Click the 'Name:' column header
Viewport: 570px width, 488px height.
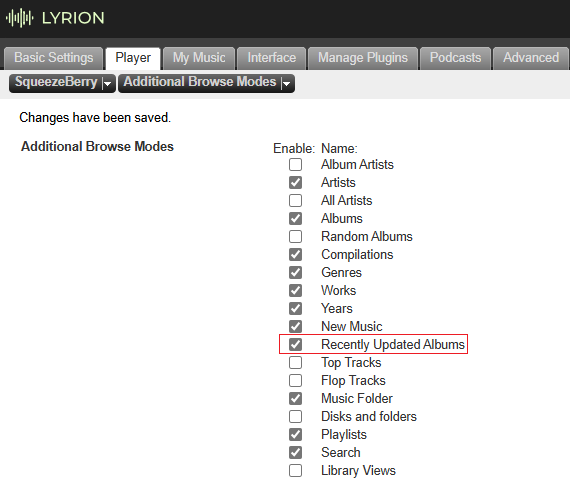[339, 149]
